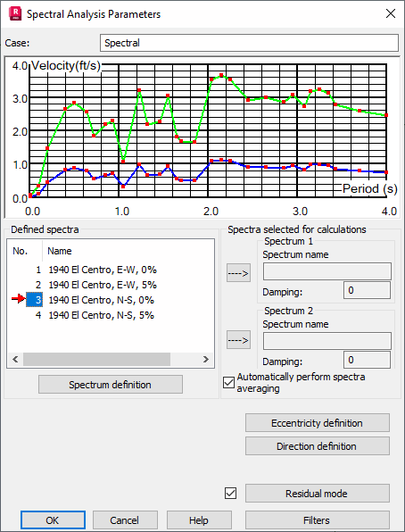Open Eccentricity definition settings
The image size is (405, 532).
[x=318, y=423]
